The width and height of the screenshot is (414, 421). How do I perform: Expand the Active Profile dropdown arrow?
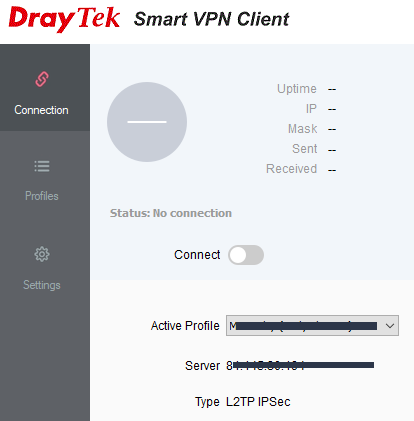390,326
